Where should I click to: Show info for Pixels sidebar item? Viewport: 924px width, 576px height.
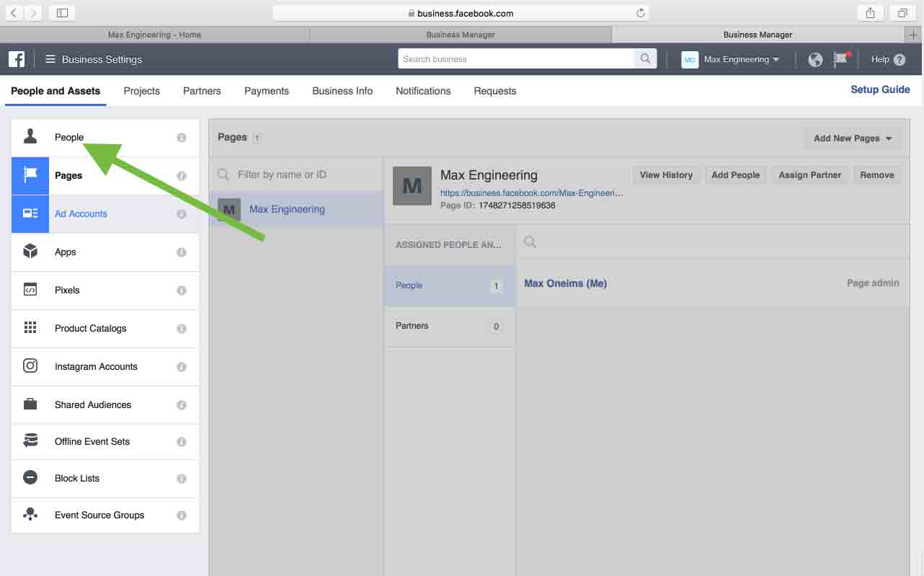tap(182, 291)
